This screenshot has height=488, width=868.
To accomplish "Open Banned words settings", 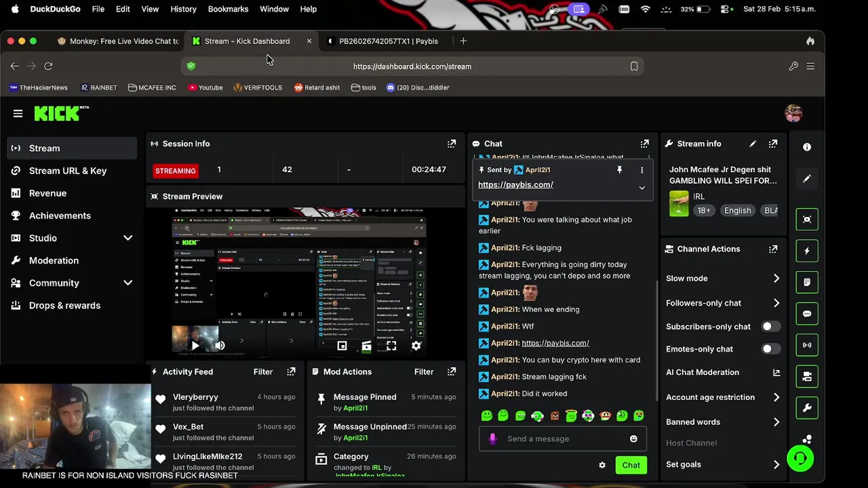I will pyautogui.click(x=723, y=422).
